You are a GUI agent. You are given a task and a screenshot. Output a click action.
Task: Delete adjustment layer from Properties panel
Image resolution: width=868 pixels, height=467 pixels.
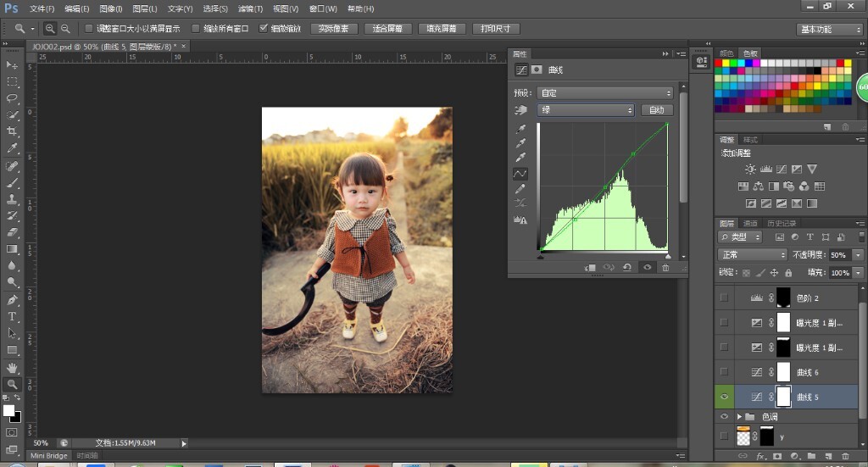click(x=666, y=267)
